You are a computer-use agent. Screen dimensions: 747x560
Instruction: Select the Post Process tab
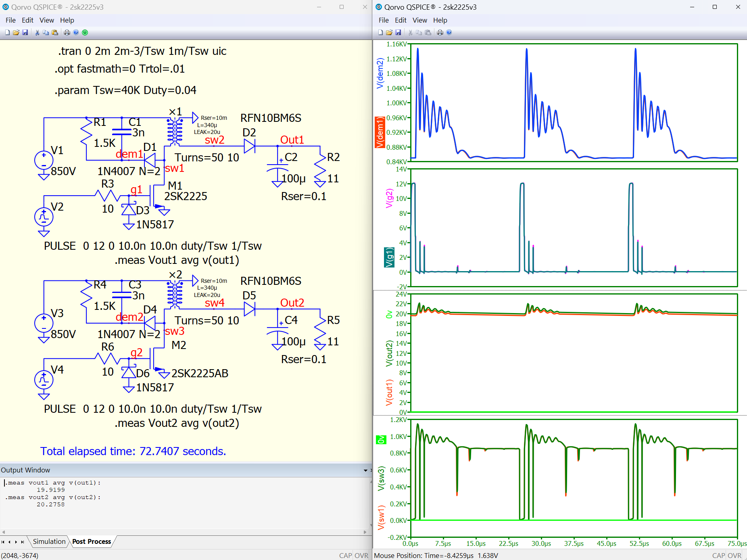click(92, 541)
